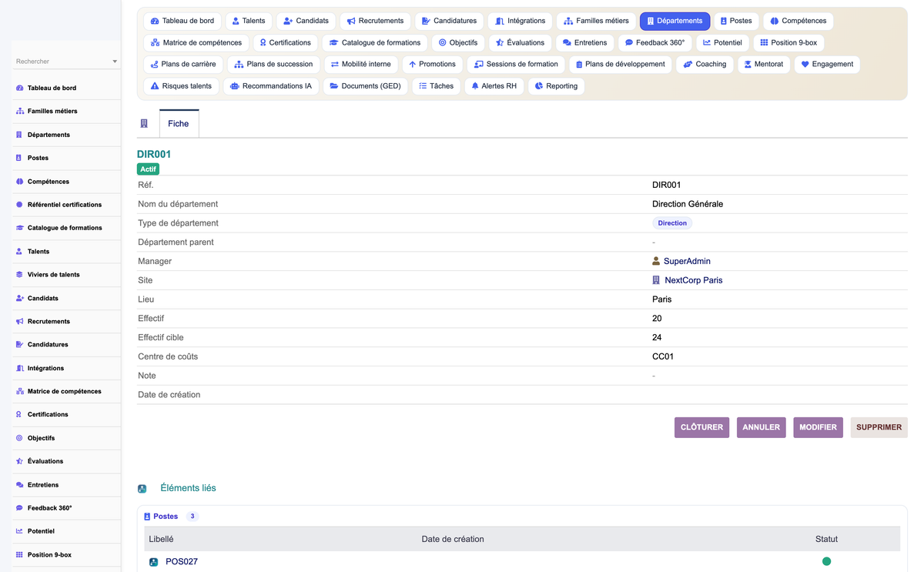Viewport: 924px width, 572px height.
Task: Click the building icon left of Fiche tab
Action: click(144, 123)
